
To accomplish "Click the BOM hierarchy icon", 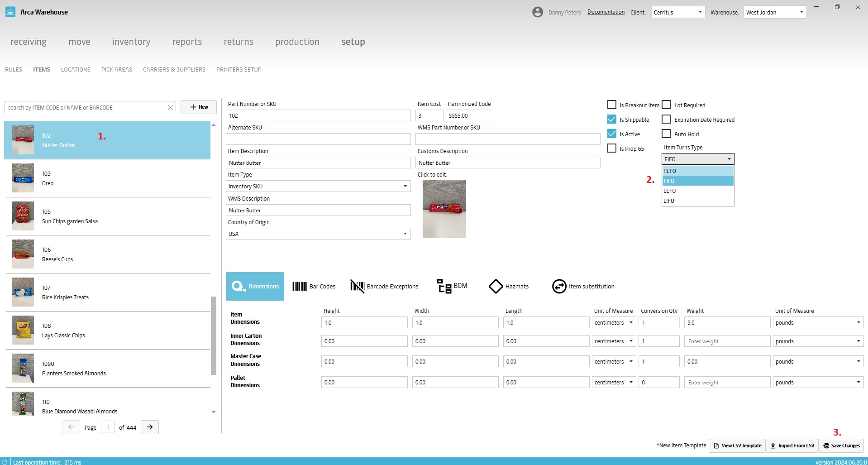I will [x=444, y=286].
